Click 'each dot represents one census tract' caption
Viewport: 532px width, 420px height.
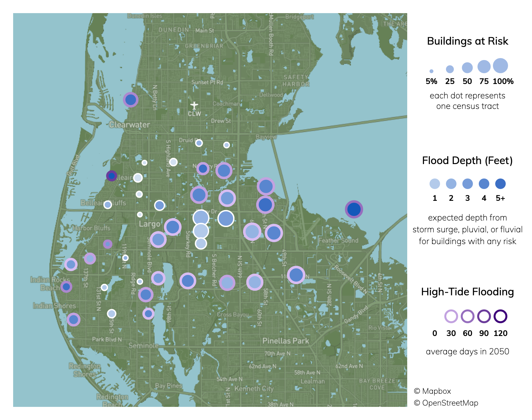click(x=468, y=101)
